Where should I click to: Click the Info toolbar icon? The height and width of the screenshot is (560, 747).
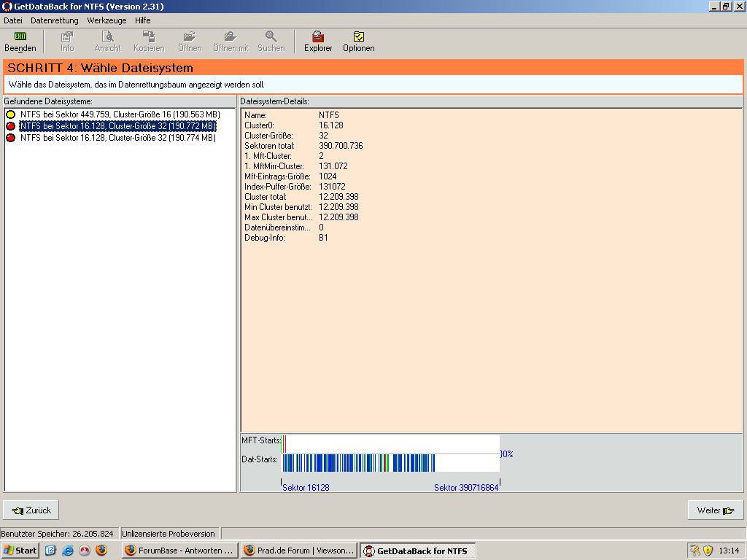point(67,36)
